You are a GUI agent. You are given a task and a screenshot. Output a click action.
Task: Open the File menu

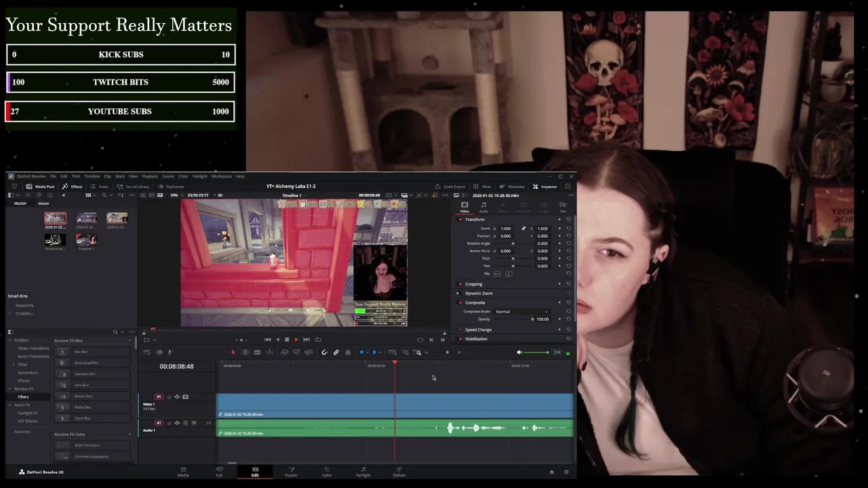click(53, 176)
